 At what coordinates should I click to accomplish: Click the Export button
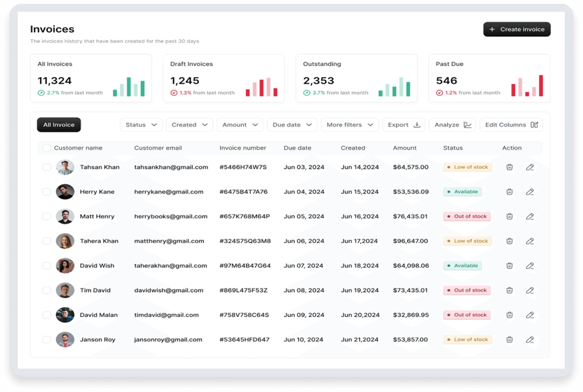point(404,125)
